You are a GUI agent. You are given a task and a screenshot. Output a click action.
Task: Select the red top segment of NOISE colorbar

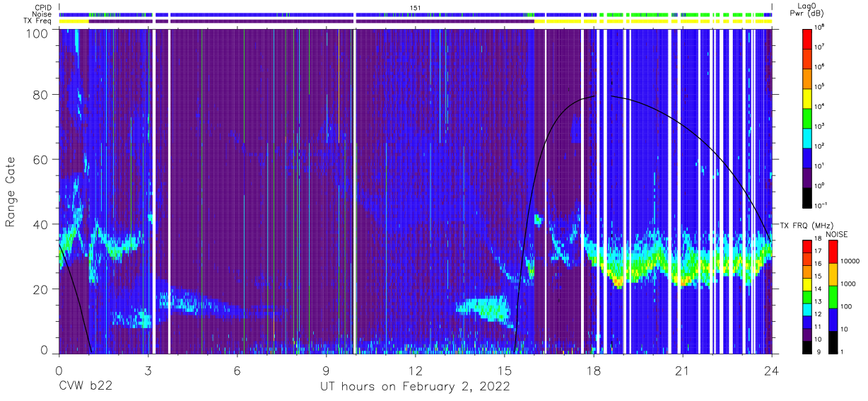point(833,252)
